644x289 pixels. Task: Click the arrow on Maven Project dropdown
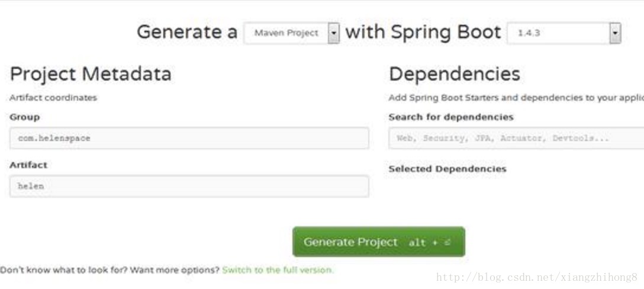tap(333, 33)
